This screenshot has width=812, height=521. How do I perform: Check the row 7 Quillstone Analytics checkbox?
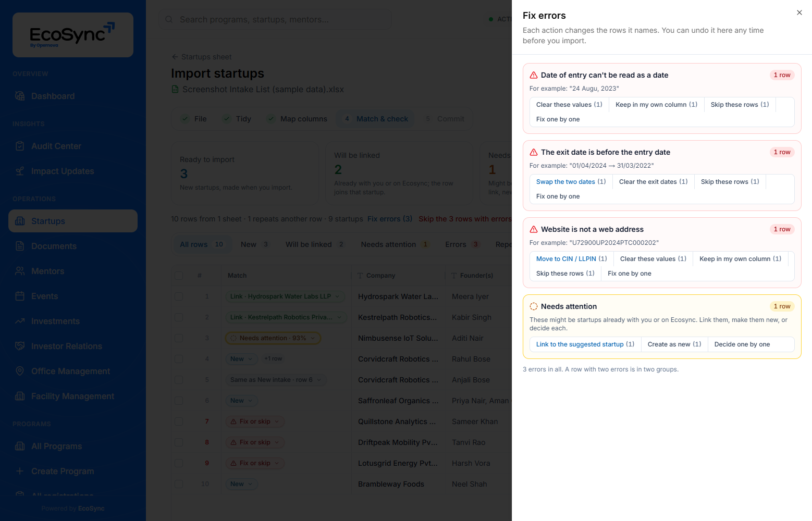point(179,421)
